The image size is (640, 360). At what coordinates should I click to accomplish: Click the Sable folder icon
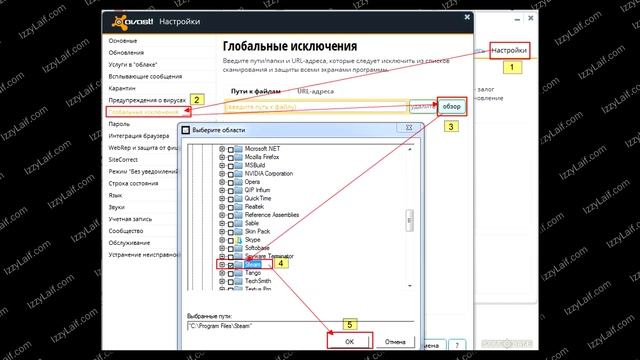coord(239,223)
